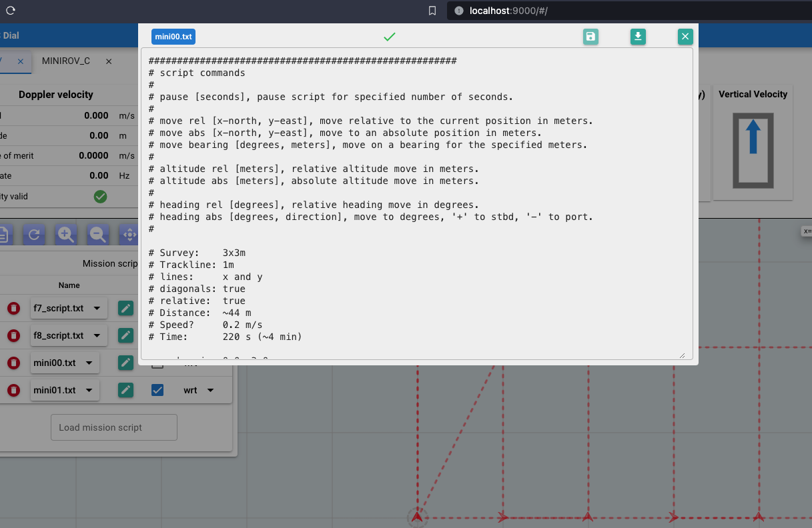Screen dimensions: 812x528
Task: Delete the mini01.txt script entry
Action: 13,390
